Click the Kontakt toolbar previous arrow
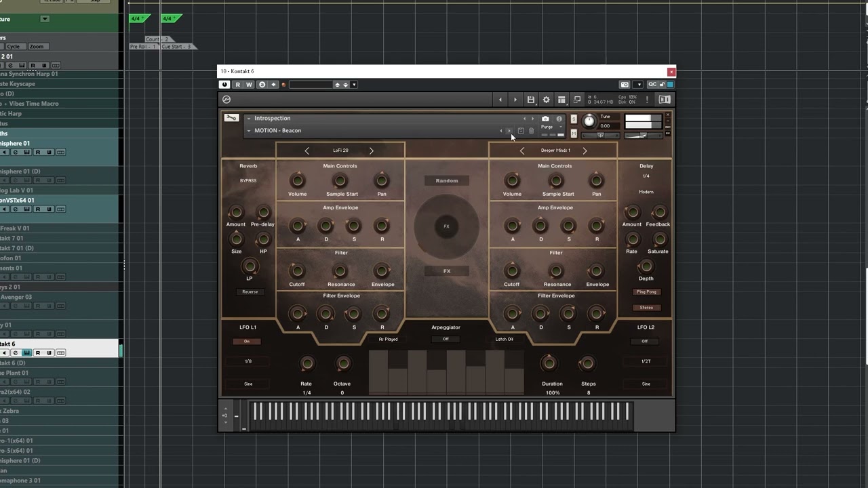868x488 pixels. (500, 100)
